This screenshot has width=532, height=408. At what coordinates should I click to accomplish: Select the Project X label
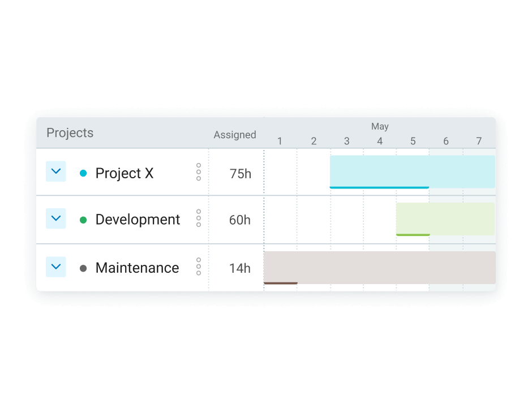tap(125, 173)
